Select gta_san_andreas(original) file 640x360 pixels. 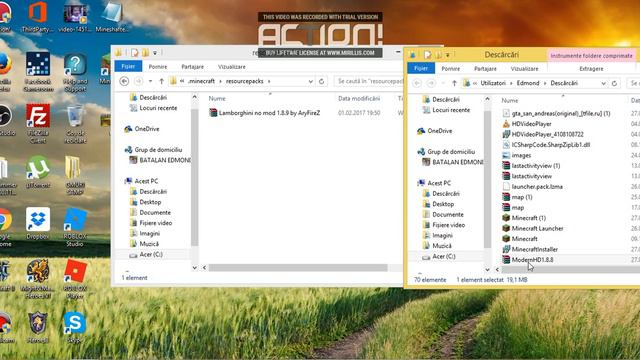556,113
